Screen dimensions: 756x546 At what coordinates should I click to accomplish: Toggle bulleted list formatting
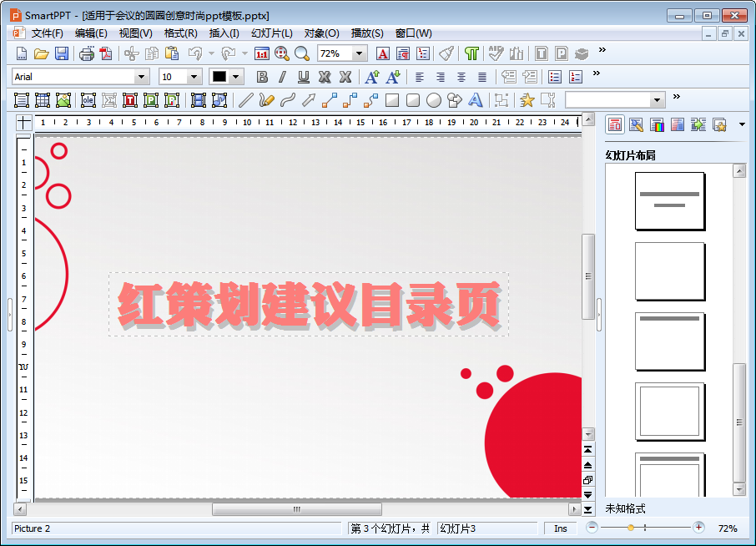[555, 77]
